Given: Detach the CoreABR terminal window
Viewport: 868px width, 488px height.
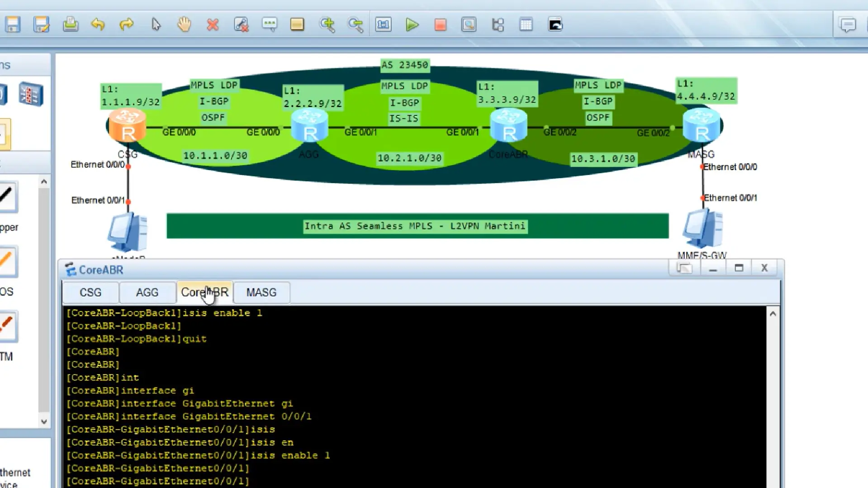Looking at the screenshot, I should [x=684, y=268].
